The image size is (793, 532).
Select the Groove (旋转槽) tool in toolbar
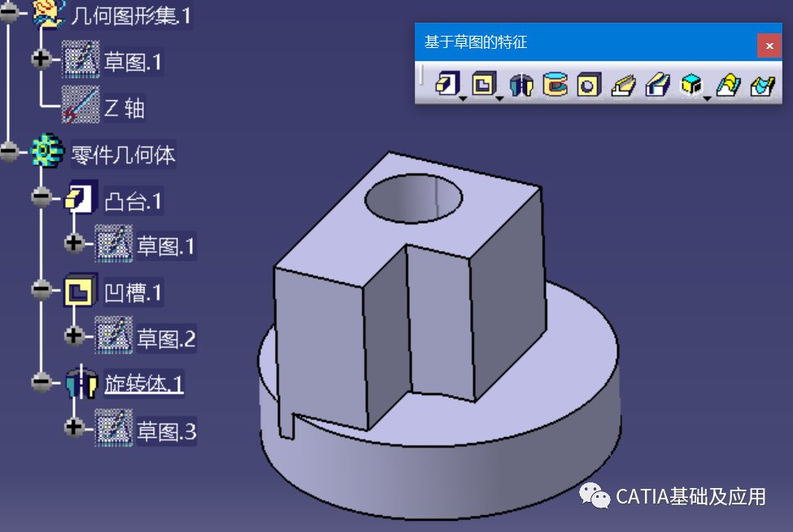click(x=556, y=85)
